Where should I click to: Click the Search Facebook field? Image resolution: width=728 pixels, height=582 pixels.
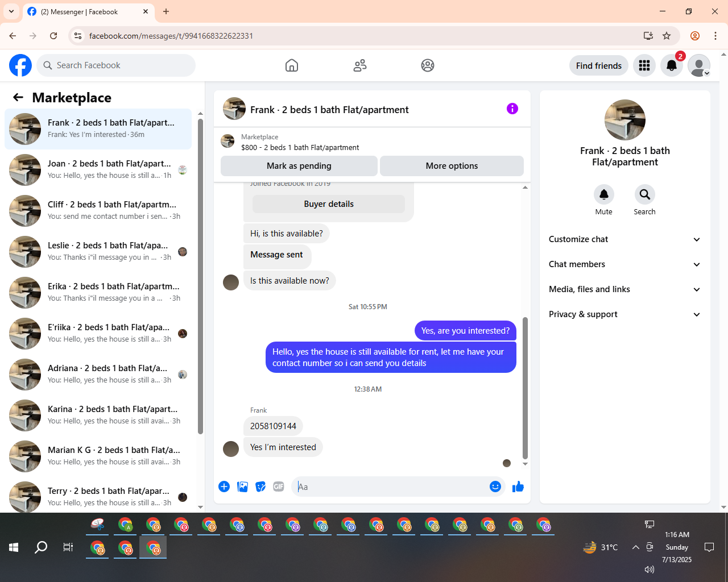pyautogui.click(x=116, y=65)
